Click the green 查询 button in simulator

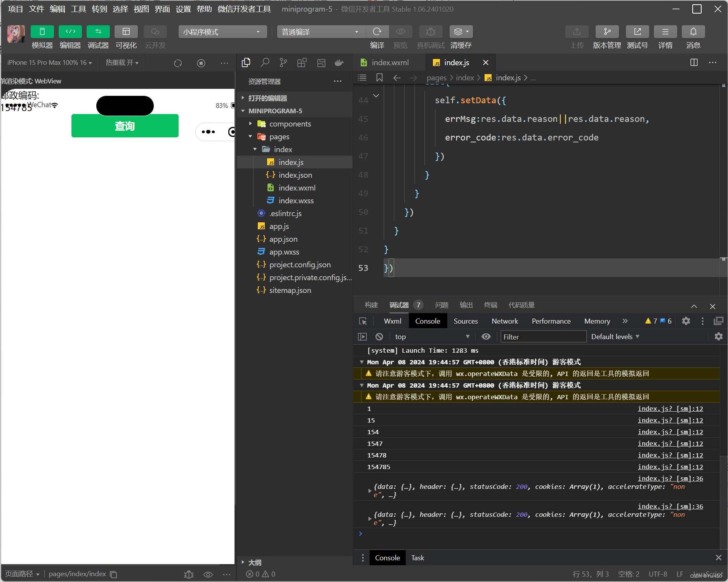coord(125,126)
